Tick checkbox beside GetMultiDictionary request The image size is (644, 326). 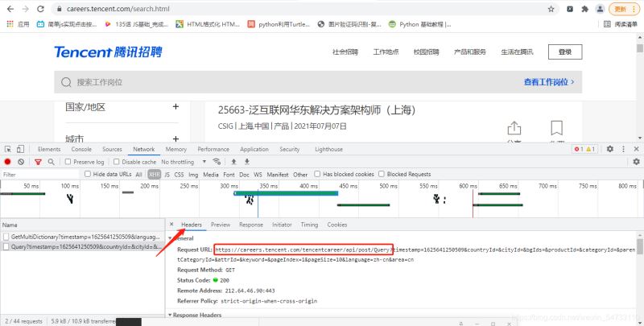point(6,237)
